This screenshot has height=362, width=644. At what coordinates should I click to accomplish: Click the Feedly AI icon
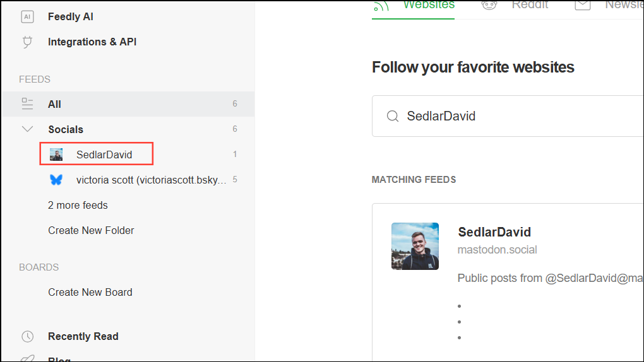coord(27,17)
